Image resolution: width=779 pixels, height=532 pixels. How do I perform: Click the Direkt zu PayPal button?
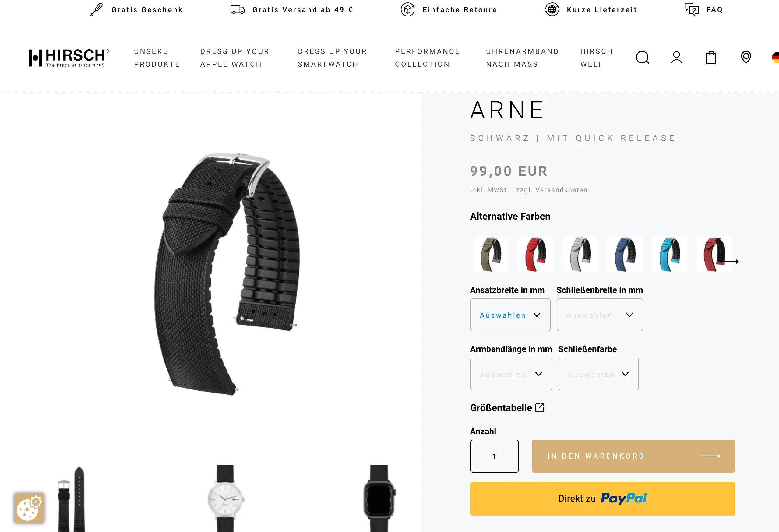[602, 499]
